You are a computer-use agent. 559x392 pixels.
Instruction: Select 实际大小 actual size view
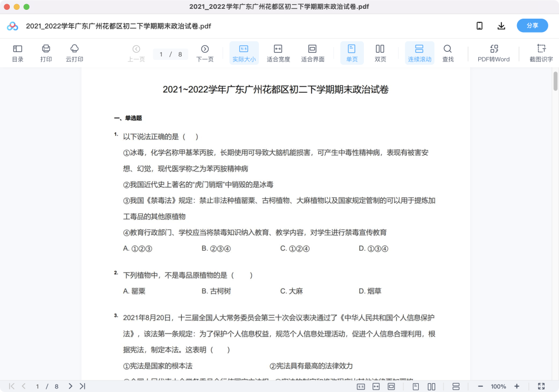[x=244, y=53]
